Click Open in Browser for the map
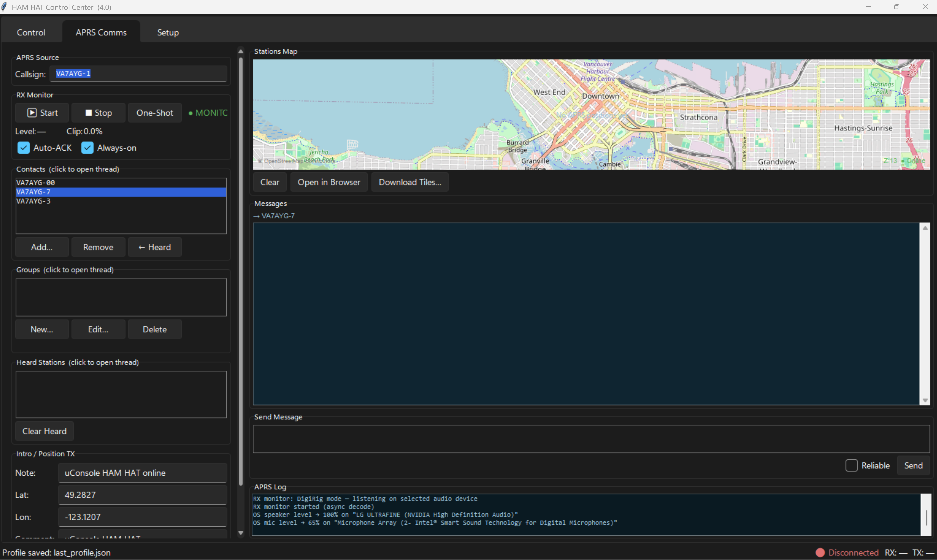The image size is (937, 560). (329, 182)
